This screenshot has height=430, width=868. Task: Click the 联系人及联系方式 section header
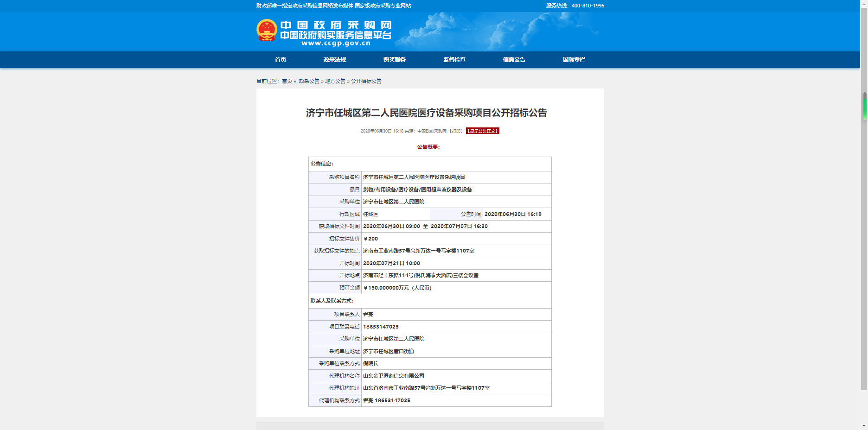click(332, 301)
